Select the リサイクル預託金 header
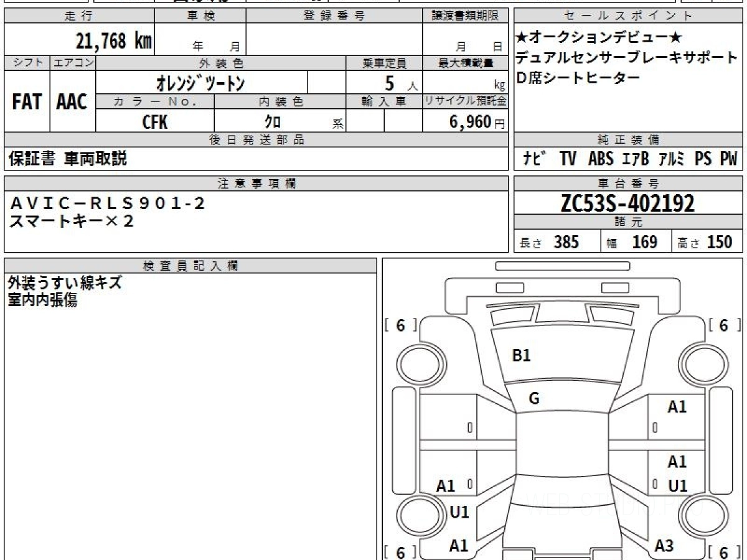 click(x=465, y=101)
